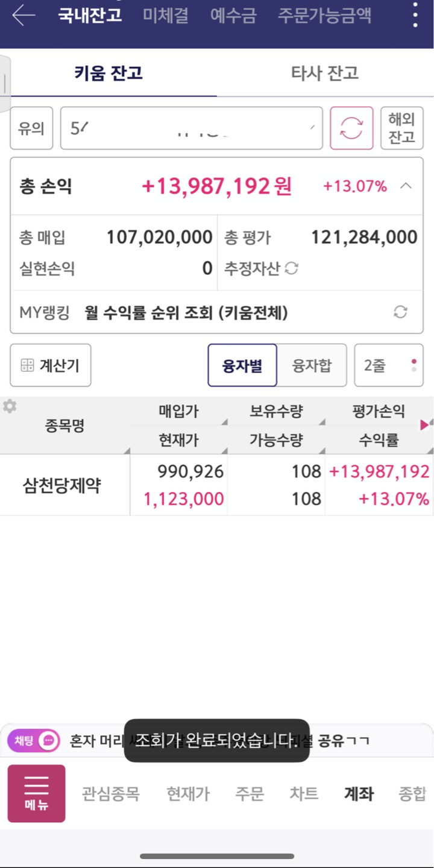Open the three-dot more options menu

415,14
